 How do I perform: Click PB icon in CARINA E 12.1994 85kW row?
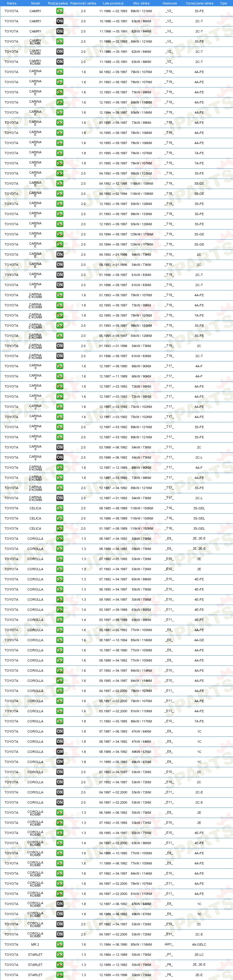pos(60,113)
